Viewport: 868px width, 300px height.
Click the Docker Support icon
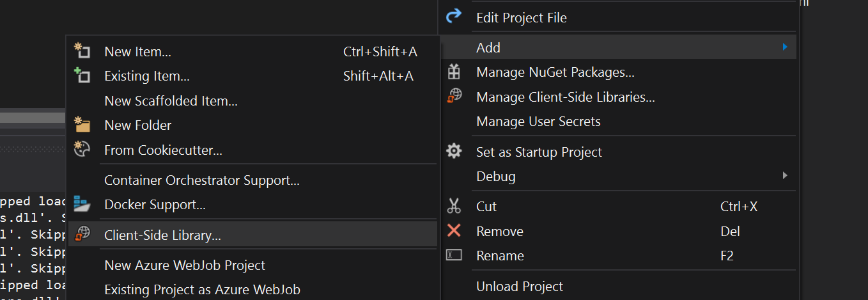pos(82,204)
